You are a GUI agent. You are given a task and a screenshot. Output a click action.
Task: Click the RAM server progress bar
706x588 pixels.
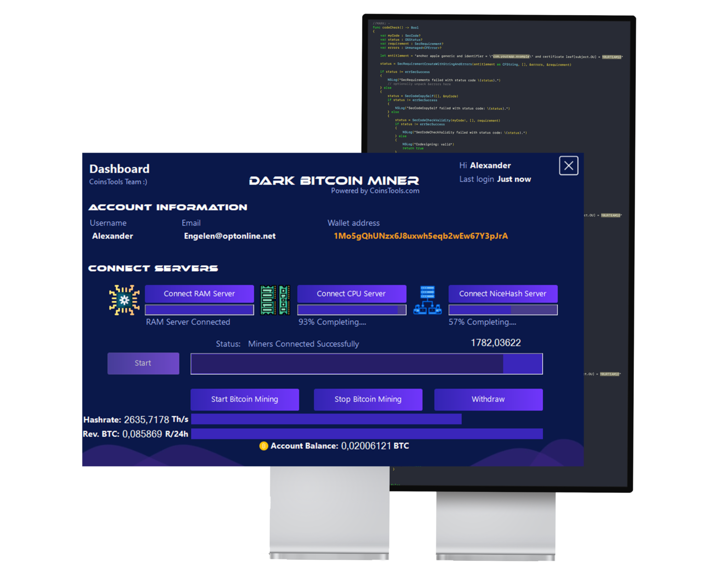pos(199,310)
